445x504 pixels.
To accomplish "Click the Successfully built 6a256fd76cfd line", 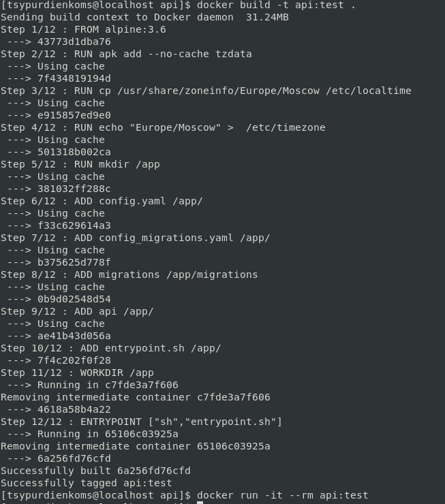I will coord(95,471).
